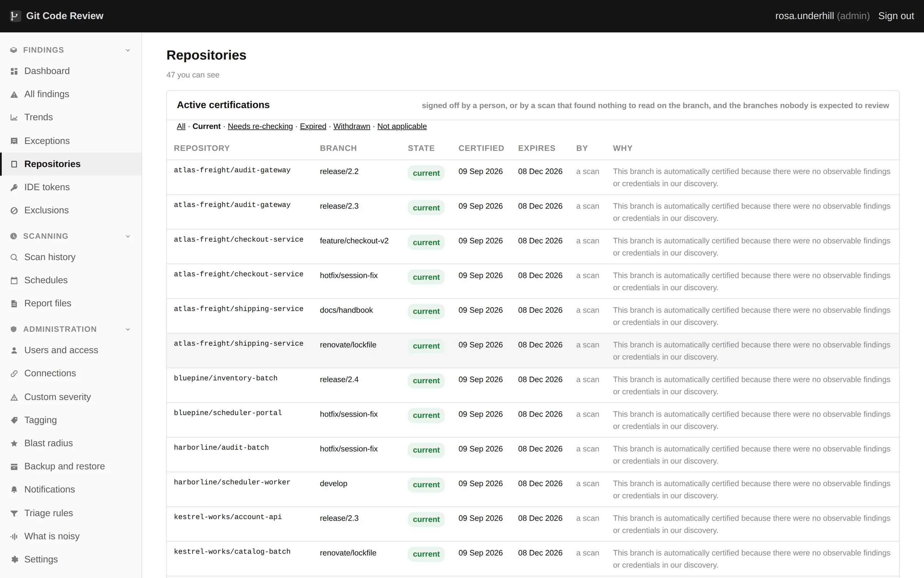Click the All findings warning triangle icon

pyautogui.click(x=14, y=94)
